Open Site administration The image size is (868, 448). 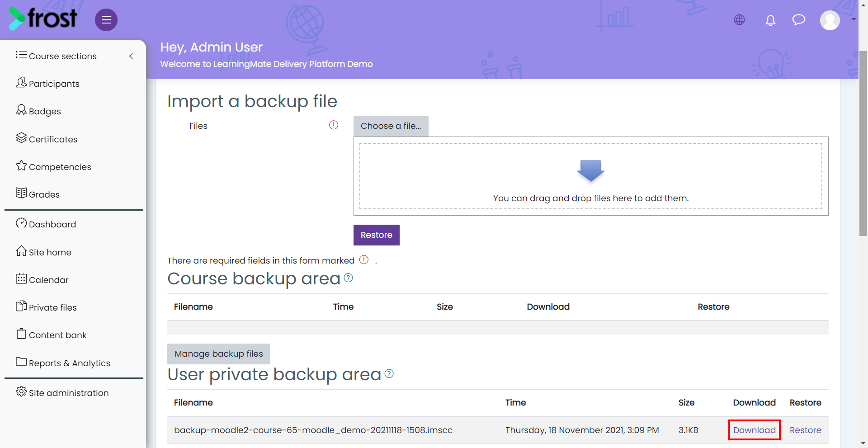69,393
